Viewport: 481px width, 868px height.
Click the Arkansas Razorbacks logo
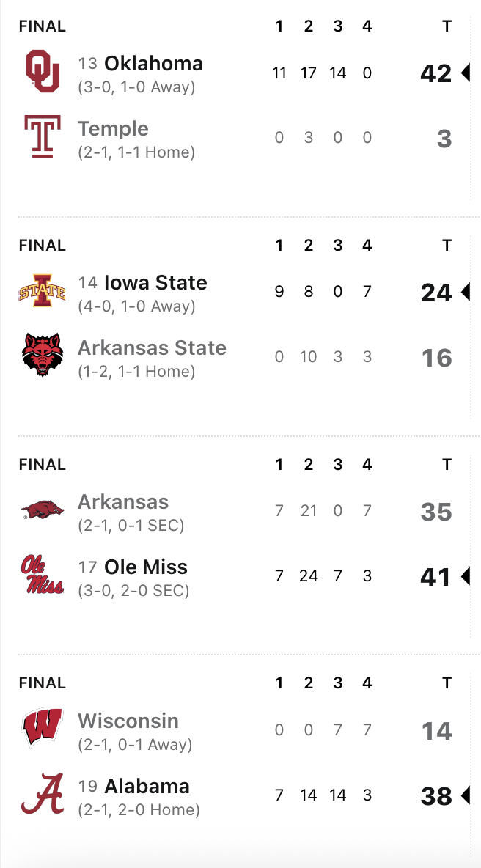[x=42, y=510]
